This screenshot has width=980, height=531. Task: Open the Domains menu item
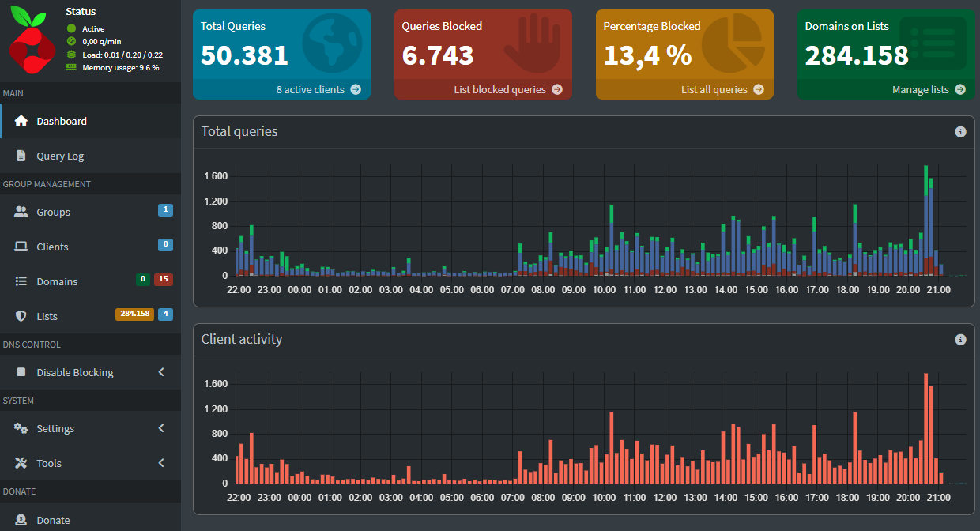click(57, 282)
